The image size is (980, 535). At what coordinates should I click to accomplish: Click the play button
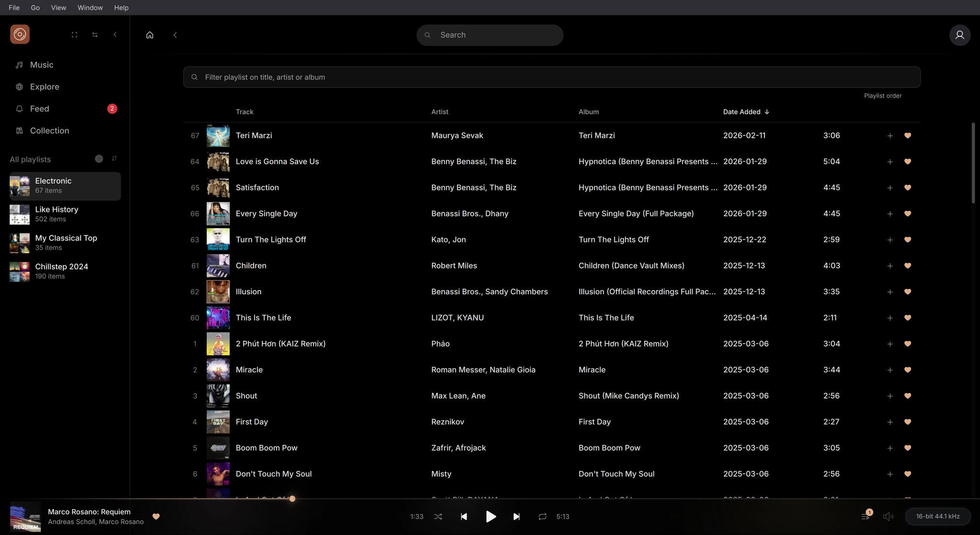pyautogui.click(x=490, y=517)
